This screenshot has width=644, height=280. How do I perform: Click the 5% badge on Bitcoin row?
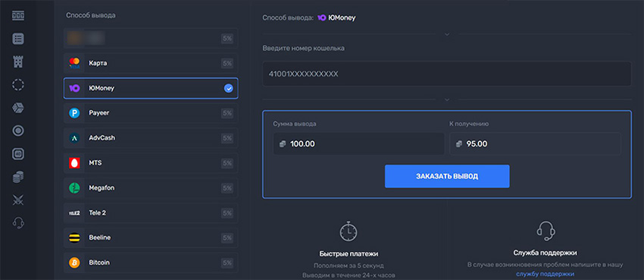point(227,263)
